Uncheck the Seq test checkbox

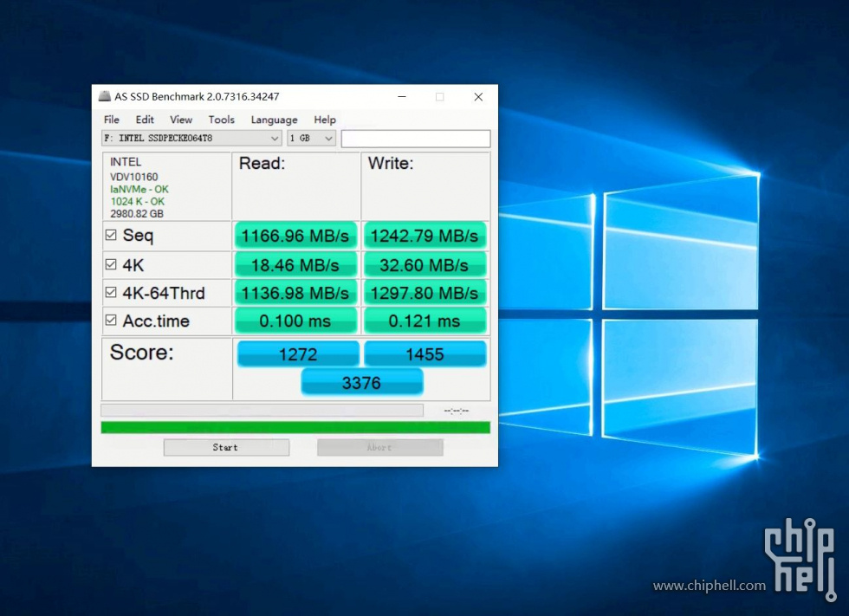[111, 235]
